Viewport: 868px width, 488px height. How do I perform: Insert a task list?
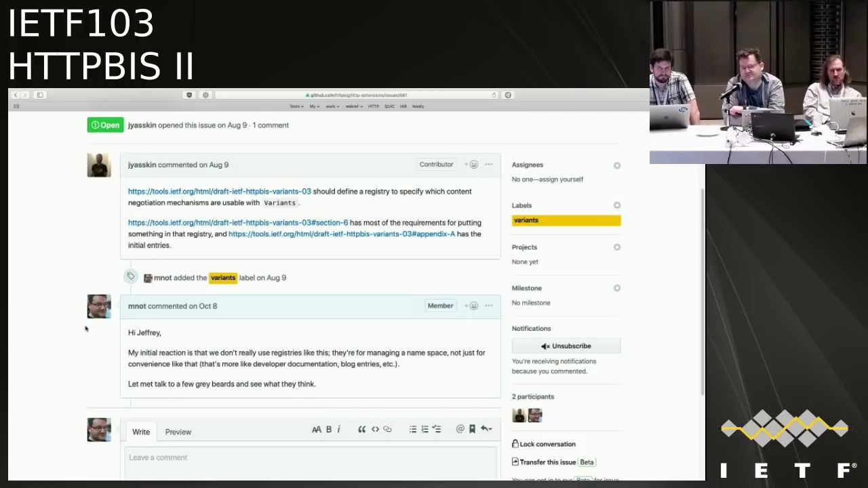coord(437,429)
